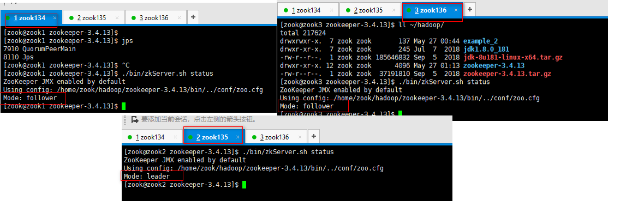Add a new tab with plus in the zook1 window
The width and height of the screenshot is (644, 201).
pyautogui.click(x=193, y=17)
